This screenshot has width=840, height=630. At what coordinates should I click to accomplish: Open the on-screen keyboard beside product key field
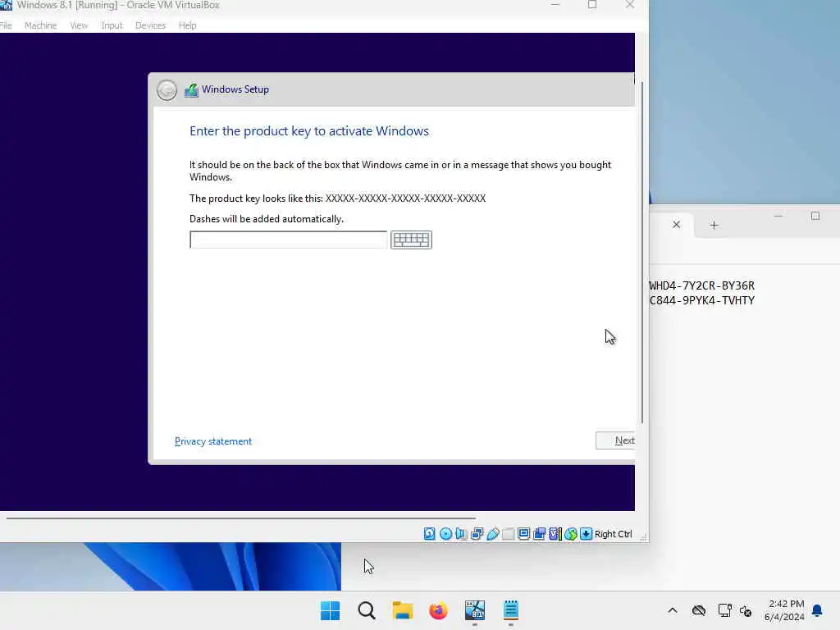(411, 240)
